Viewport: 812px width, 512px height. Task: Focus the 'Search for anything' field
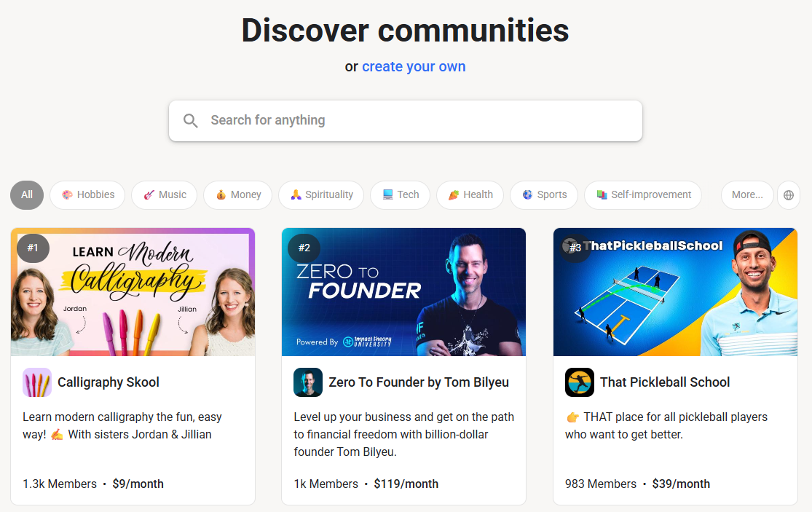(x=415, y=121)
